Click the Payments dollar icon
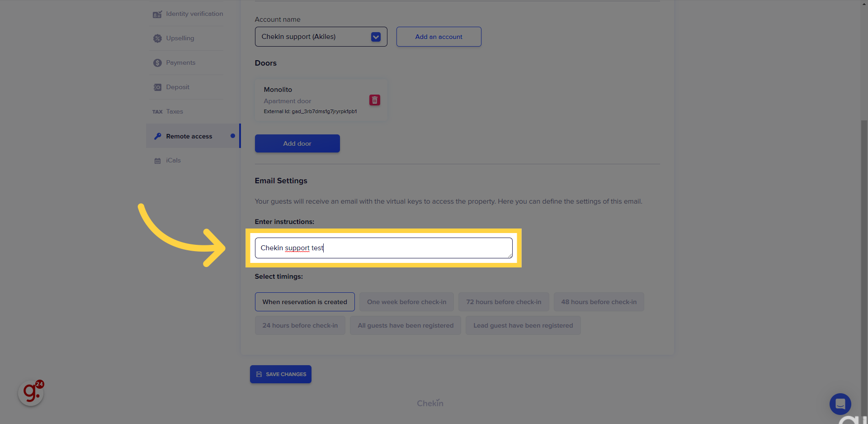868x424 pixels. point(157,63)
